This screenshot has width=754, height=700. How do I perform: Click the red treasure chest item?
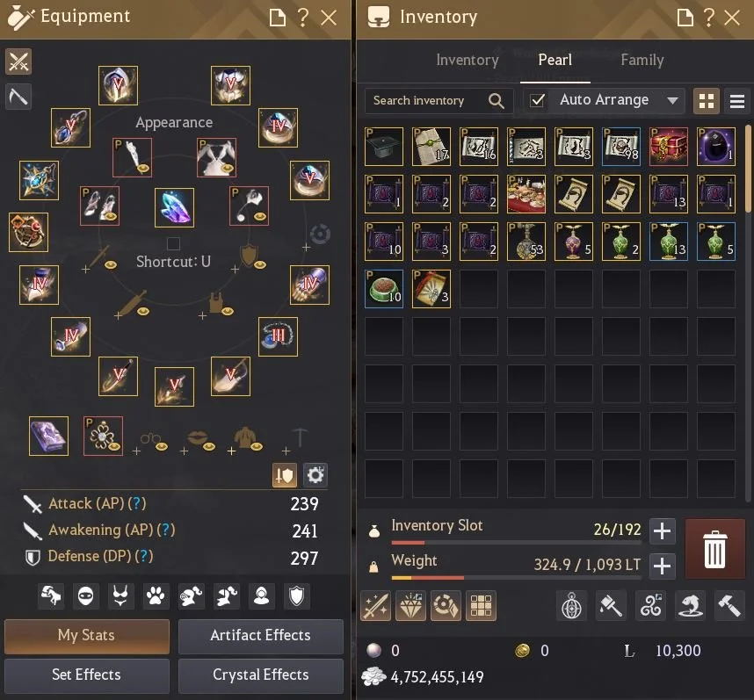coord(669,147)
